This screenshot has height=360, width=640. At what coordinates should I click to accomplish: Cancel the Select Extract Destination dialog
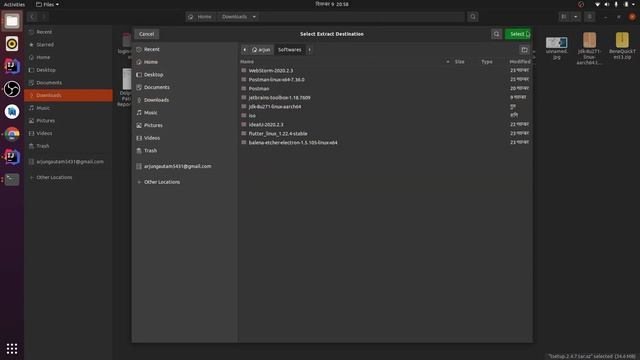[x=147, y=34]
